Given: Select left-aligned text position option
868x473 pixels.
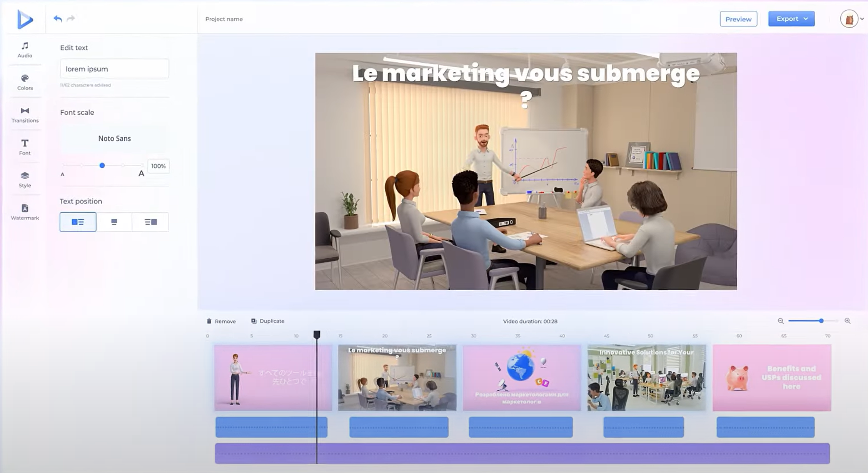Looking at the screenshot, I should pos(78,222).
